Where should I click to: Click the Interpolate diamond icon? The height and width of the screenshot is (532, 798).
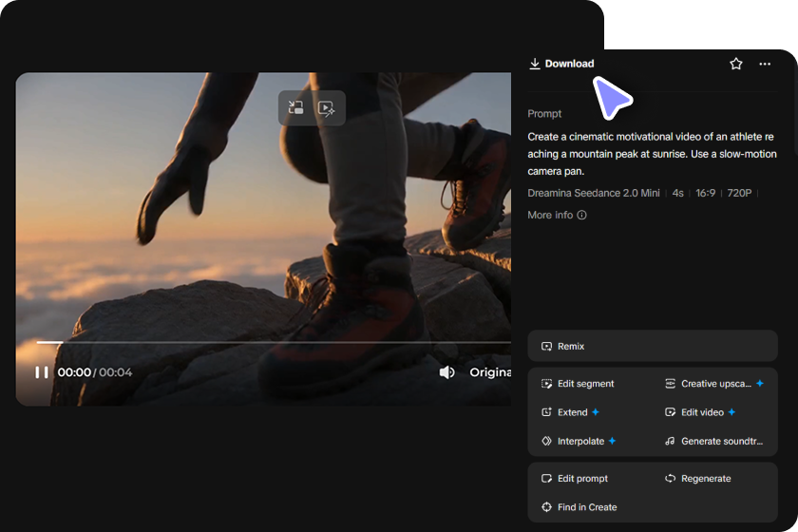click(546, 441)
